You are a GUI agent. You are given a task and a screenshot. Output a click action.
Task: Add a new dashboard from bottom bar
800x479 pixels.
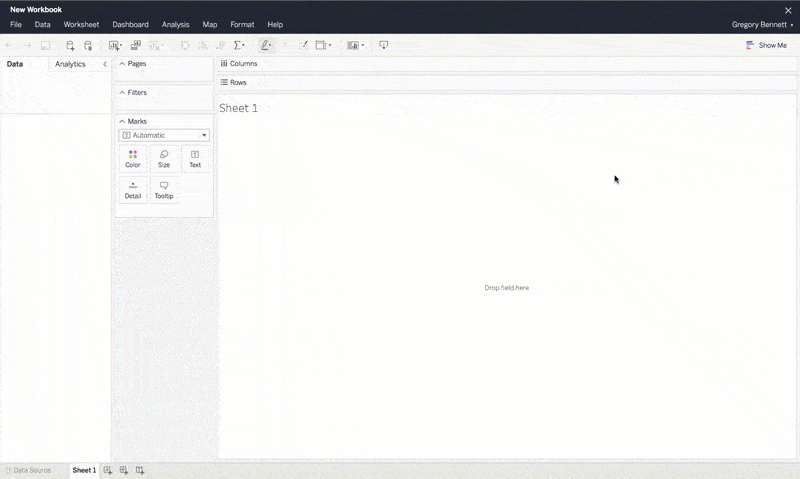coord(123,470)
